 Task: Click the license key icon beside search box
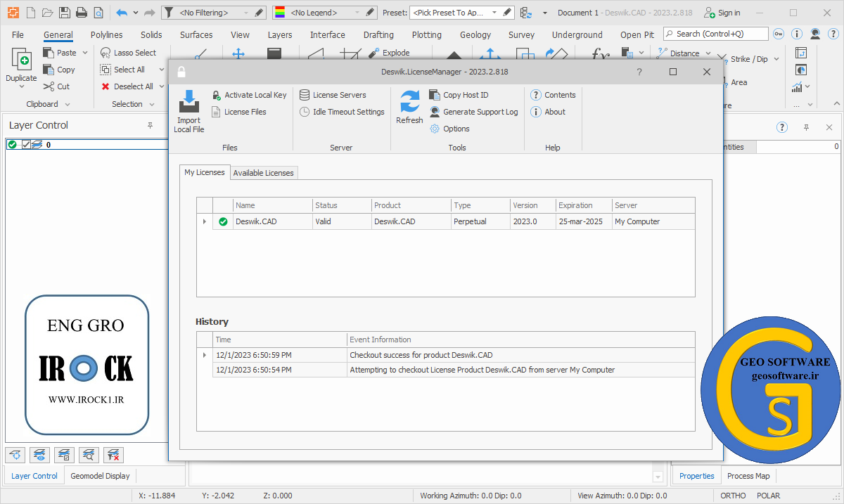[779, 34]
